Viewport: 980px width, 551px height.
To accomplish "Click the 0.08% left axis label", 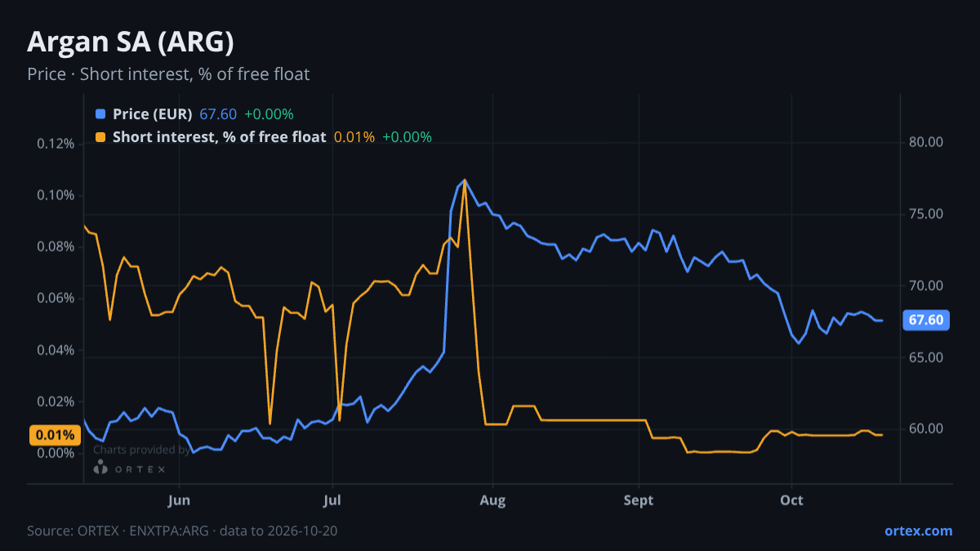I will tap(56, 247).
